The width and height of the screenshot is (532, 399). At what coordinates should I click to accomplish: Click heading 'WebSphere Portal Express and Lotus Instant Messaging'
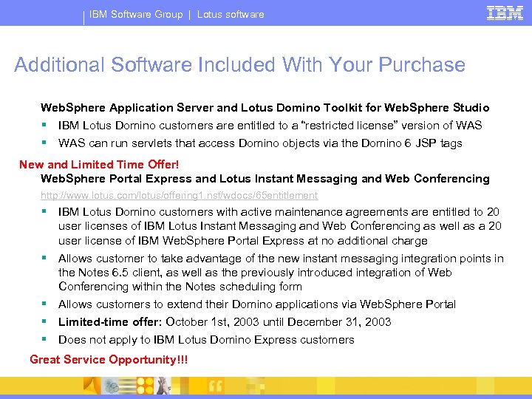(265, 179)
